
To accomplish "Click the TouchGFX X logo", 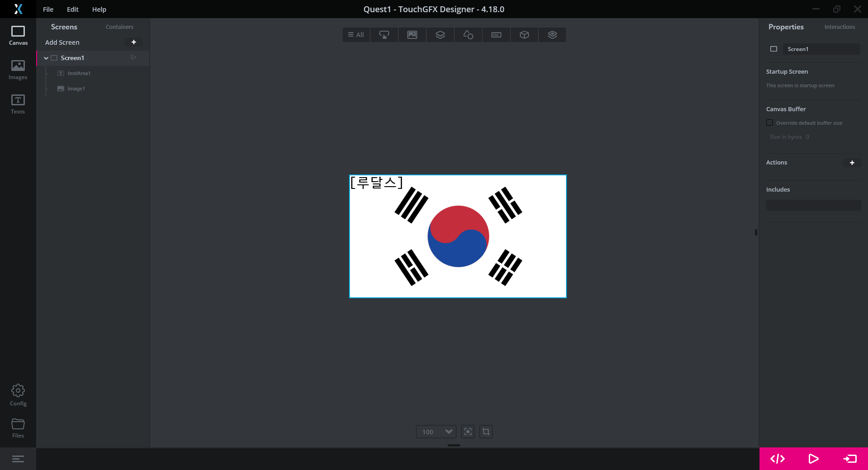I will click(x=18, y=9).
